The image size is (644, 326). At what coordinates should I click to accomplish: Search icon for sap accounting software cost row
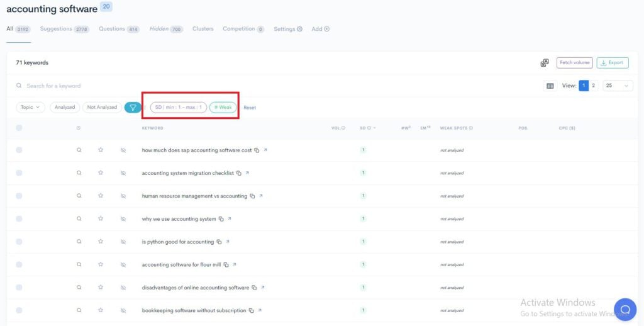coord(79,150)
